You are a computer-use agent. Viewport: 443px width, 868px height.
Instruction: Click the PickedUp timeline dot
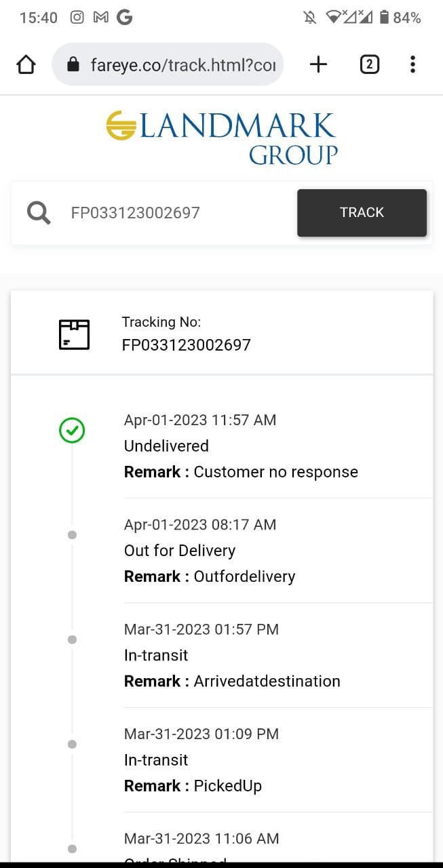coord(72,744)
